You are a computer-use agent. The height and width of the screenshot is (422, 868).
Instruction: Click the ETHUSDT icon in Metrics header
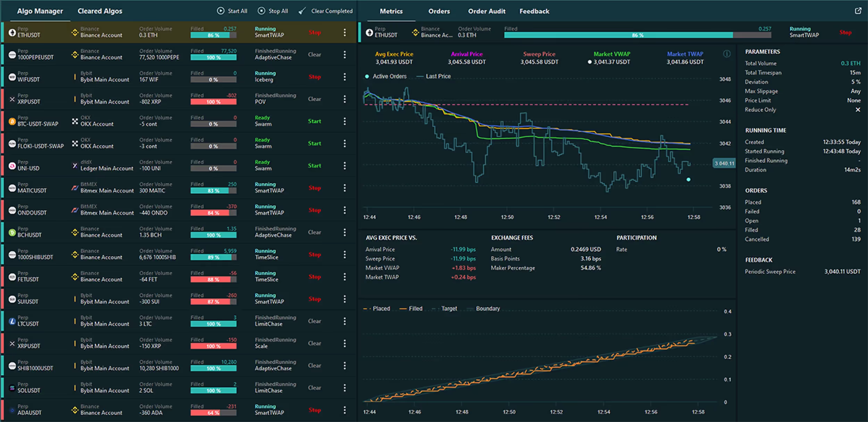click(x=369, y=32)
